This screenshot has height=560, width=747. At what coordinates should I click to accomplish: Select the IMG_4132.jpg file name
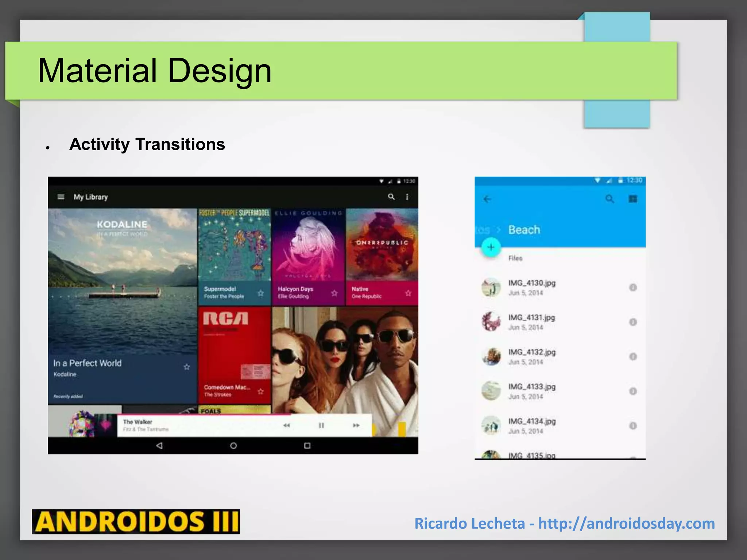532,353
